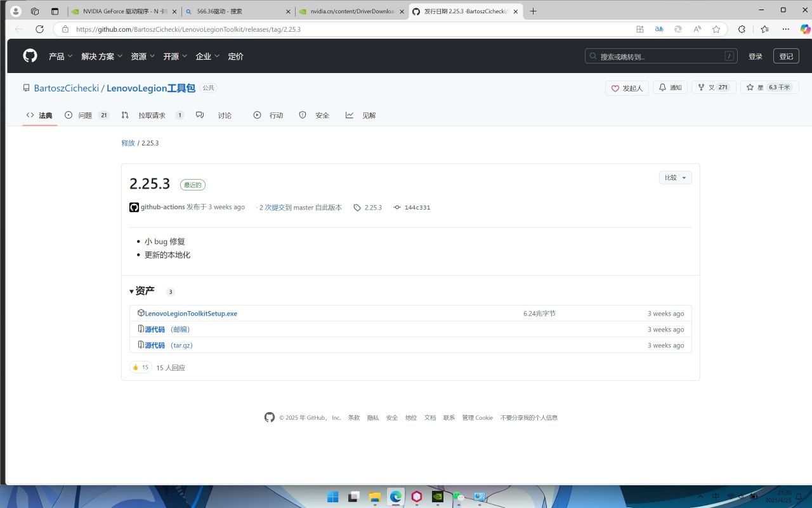812x508 pixels.
Task: Open LenovoLegion工具包 repository link
Action: pyautogui.click(x=151, y=88)
